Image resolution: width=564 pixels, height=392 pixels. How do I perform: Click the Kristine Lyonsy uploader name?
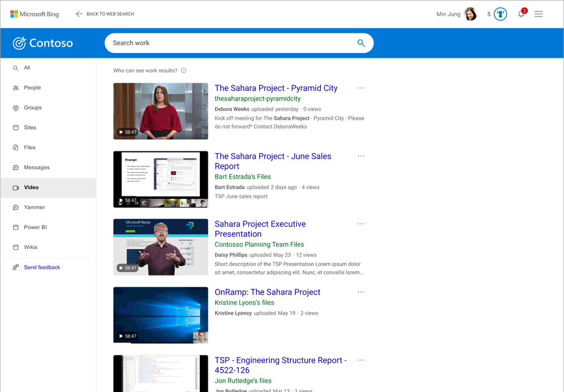click(x=233, y=313)
